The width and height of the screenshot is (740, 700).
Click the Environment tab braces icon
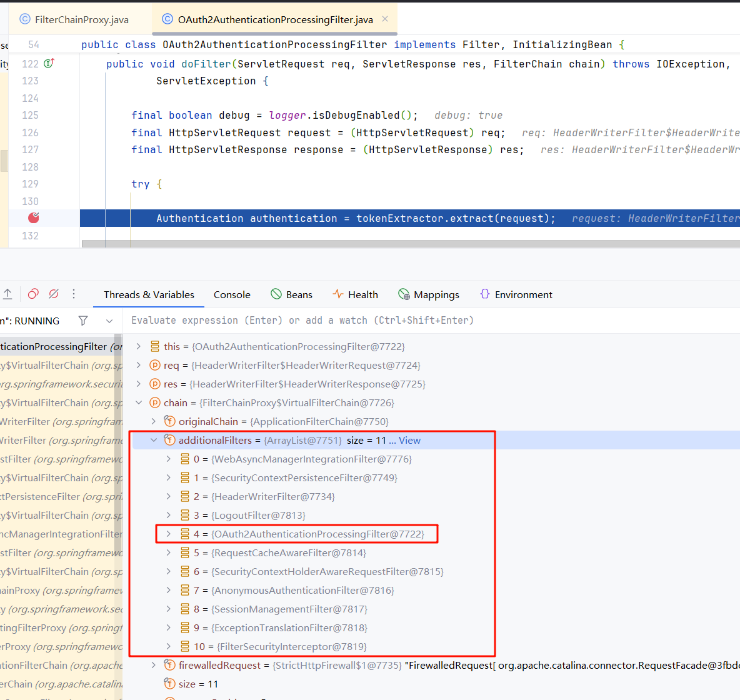coord(484,294)
